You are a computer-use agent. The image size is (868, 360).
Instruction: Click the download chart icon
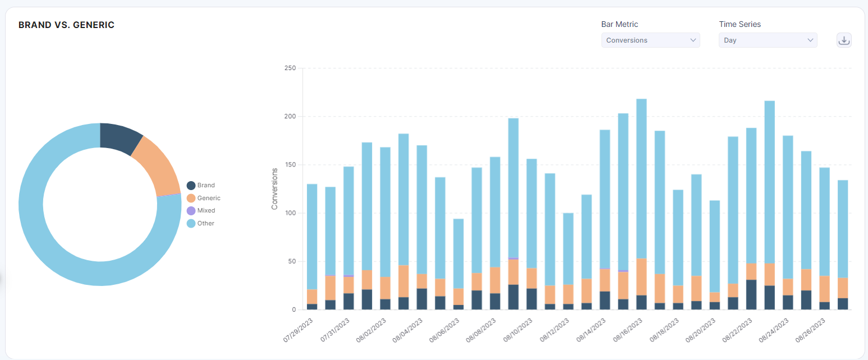pos(844,40)
